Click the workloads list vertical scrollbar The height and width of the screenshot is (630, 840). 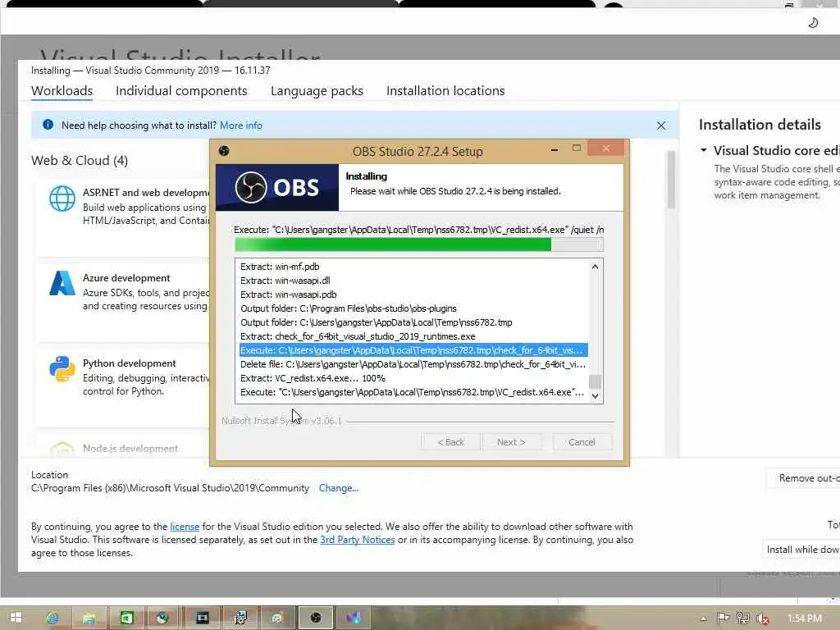(671, 180)
